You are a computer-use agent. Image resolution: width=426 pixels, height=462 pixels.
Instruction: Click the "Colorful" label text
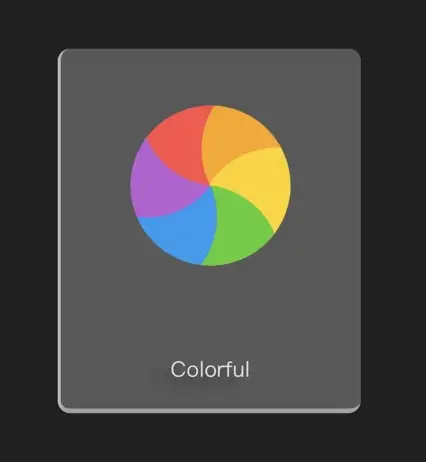pyautogui.click(x=210, y=369)
